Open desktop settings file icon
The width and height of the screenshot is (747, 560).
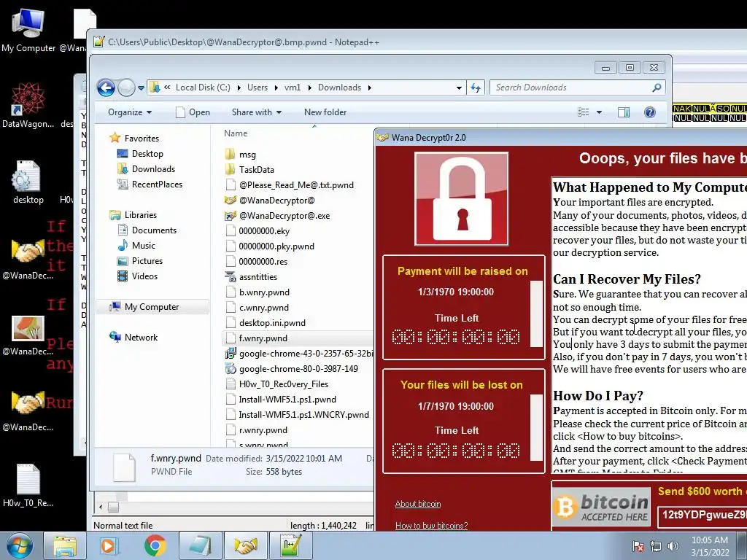pyautogui.click(x=28, y=182)
